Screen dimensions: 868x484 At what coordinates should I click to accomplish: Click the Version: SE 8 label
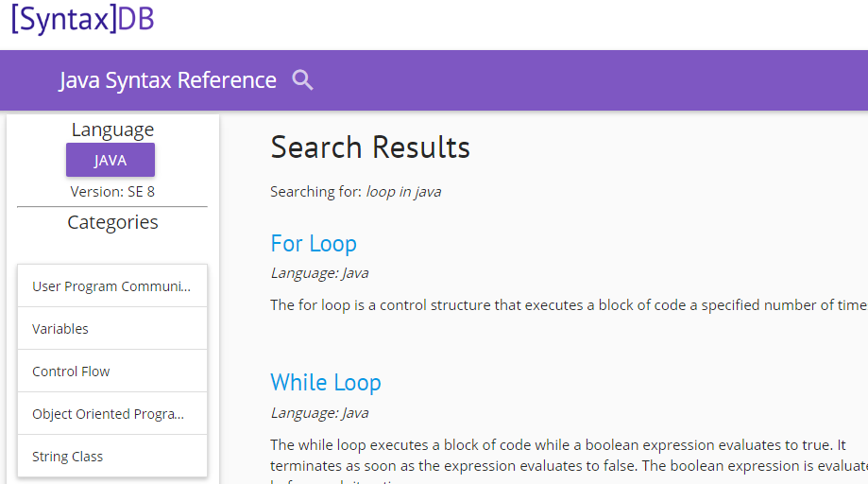[x=112, y=192]
